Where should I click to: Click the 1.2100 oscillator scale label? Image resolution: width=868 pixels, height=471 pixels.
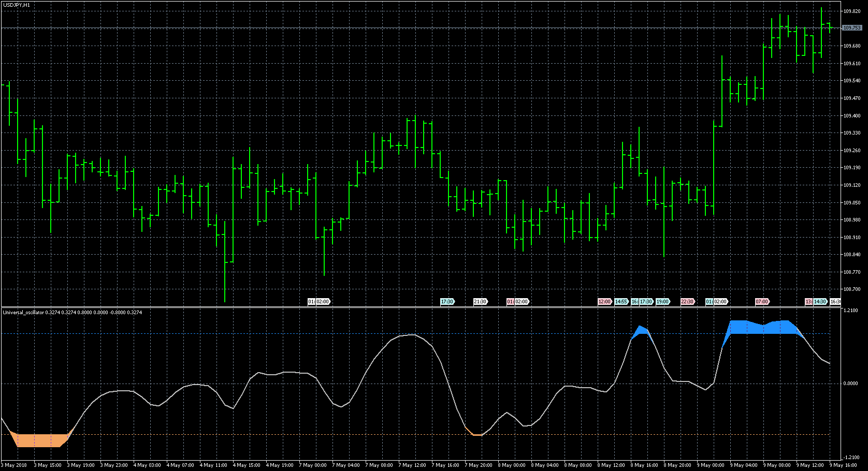[850, 311]
